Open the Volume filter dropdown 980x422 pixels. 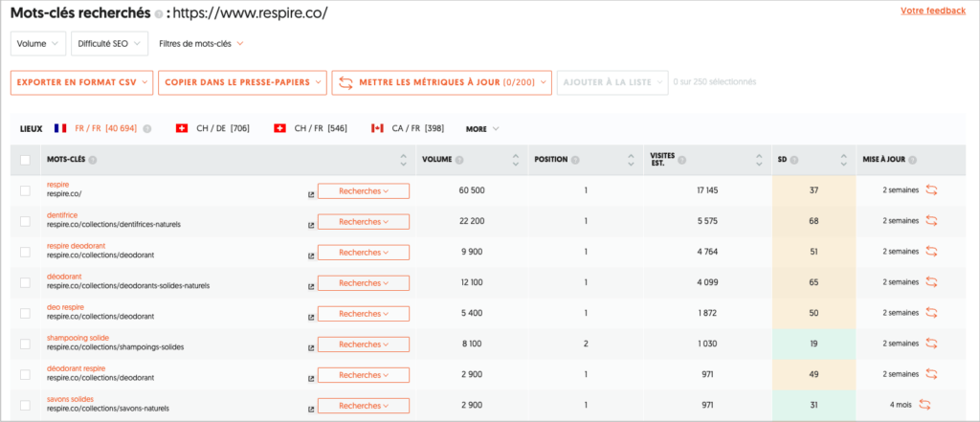pos(38,44)
